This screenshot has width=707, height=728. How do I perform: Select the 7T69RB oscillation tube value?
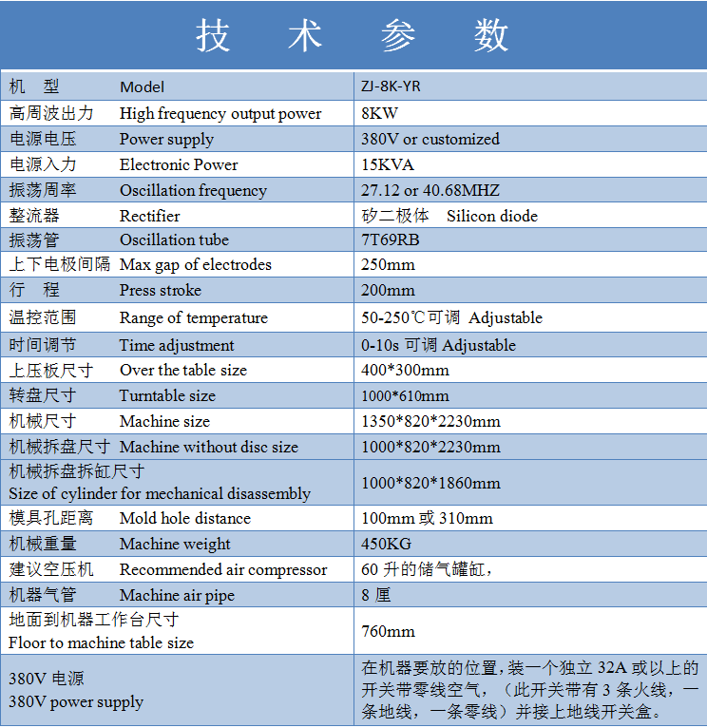[x=391, y=239]
